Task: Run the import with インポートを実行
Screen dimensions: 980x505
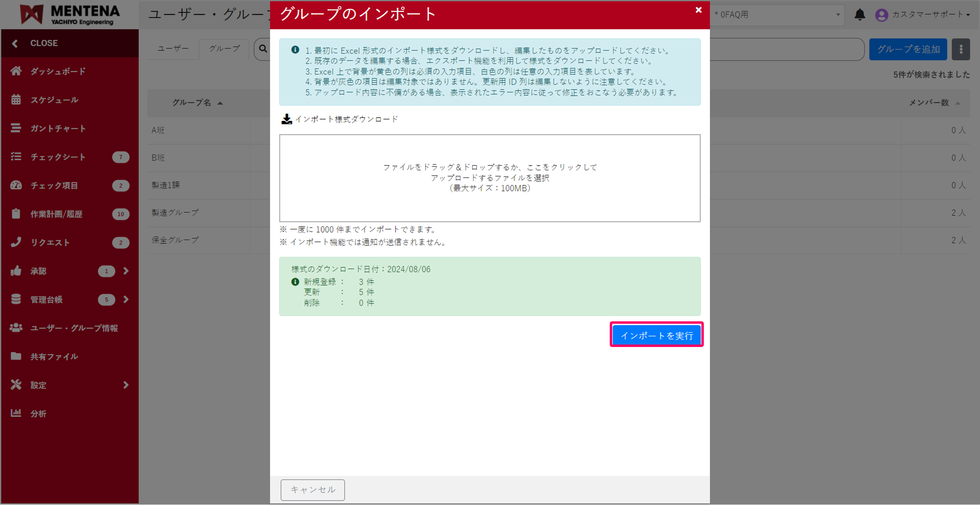Action: pyautogui.click(x=656, y=334)
